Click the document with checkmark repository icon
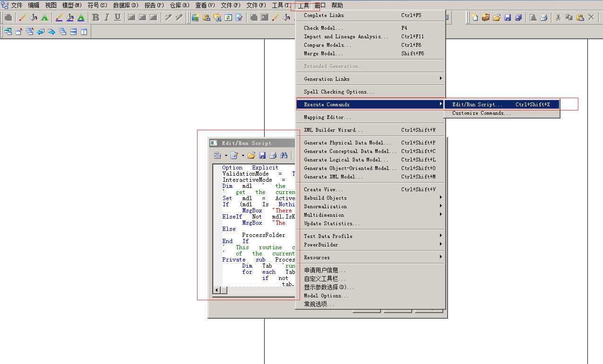 (x=239, y=17)
